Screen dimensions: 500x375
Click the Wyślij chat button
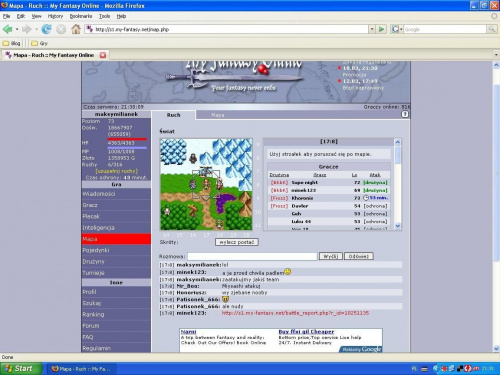(331, 256)
